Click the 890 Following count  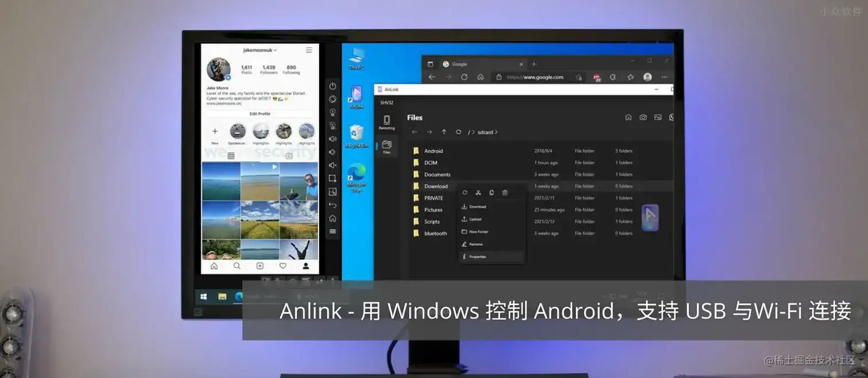pyautogui.click(x=291, y=70)
